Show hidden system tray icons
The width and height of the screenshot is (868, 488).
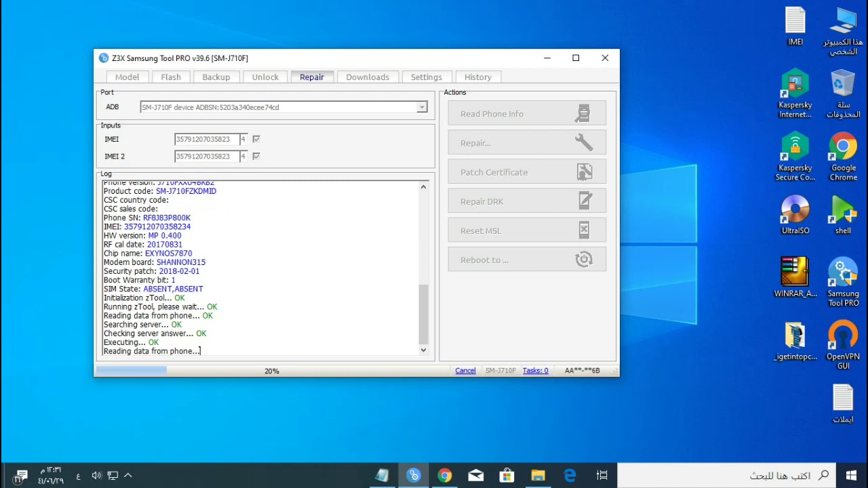point(127,475)
